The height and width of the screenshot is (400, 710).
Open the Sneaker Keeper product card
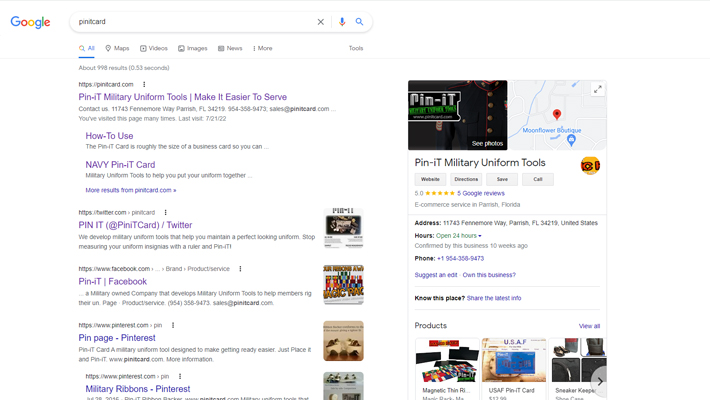pyautogui.click(x=577, y=369)
